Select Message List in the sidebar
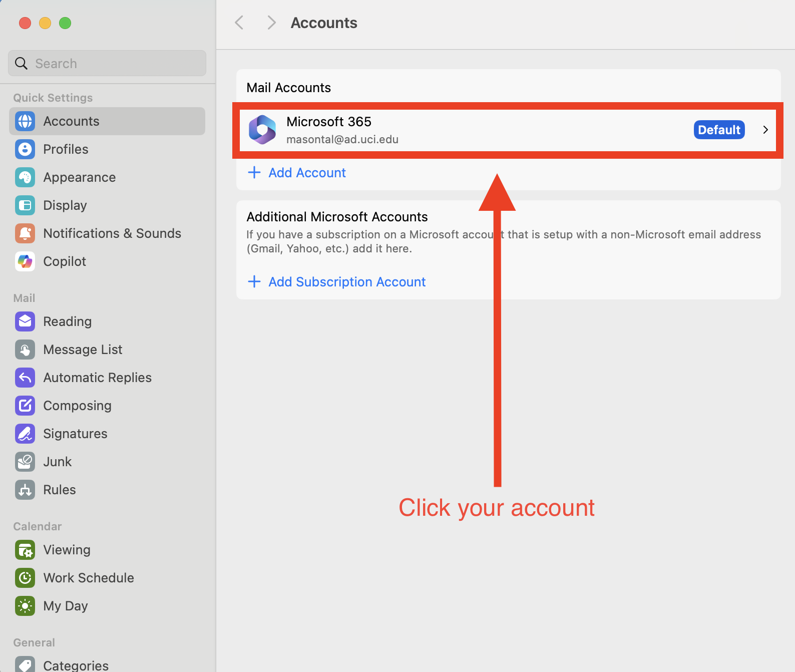795x672 pixels. point(107,350)
